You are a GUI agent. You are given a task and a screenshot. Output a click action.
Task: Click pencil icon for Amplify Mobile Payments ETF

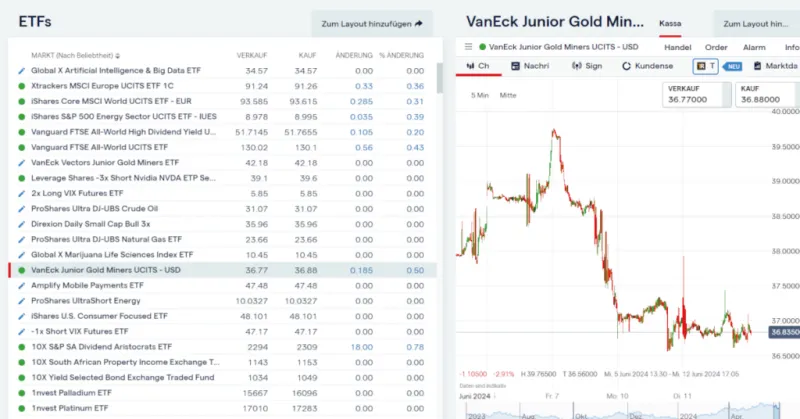click(21, 286)
